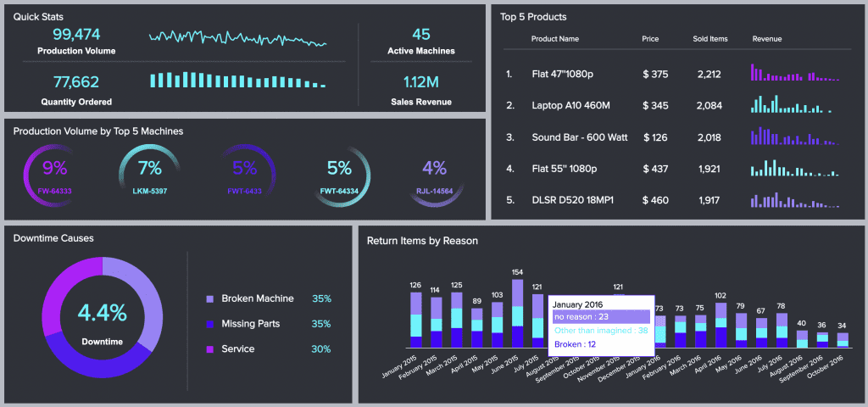Click revenue sparkline for Flat 47"1080p
This screenshot has height=407, width=868.
pos(795,73)
